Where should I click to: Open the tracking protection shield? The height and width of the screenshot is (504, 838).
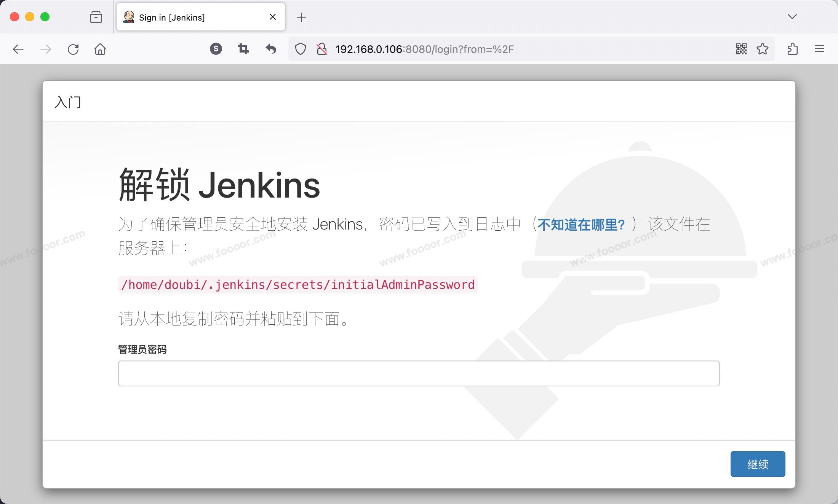click(301, 49)
